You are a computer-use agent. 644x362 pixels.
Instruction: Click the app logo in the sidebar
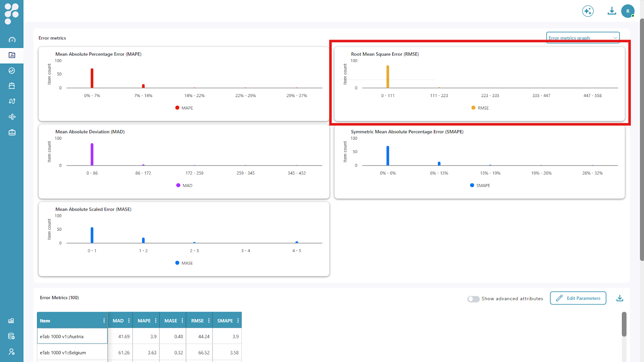tap(12, 14)
